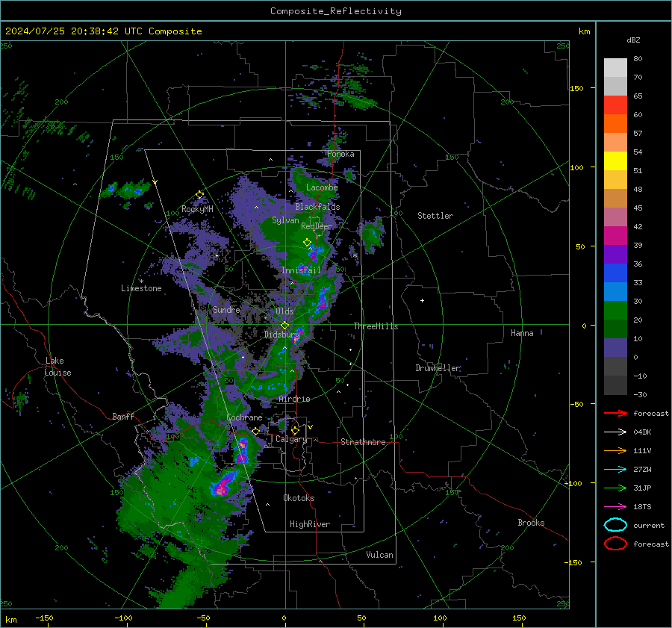Click the 18TS legend label

click(x=642, y=507)
